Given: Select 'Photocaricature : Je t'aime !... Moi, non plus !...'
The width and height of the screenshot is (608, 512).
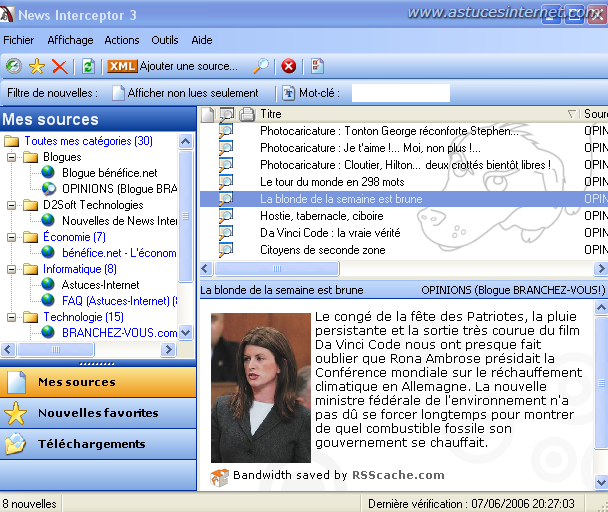Looking at the screenshot, I should (370, 148).
